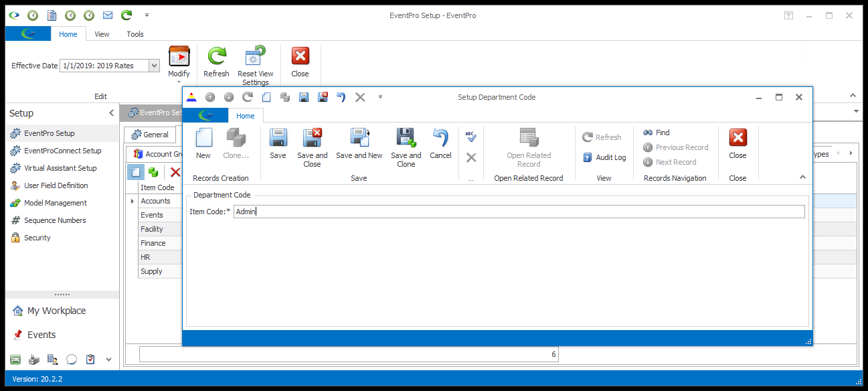Select the Facility row in the grid
The width and height of the screenshot is (868, 391).
[159, 229]
